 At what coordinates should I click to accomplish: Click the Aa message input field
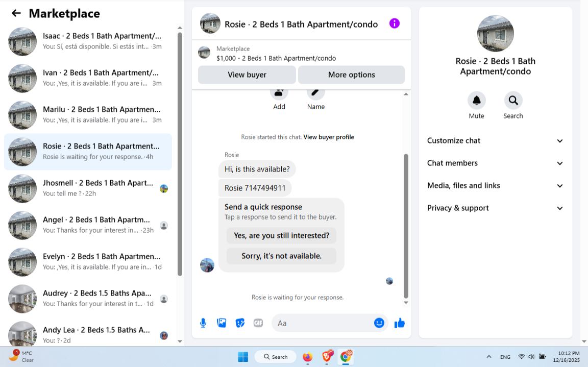[x=323, y=323]
